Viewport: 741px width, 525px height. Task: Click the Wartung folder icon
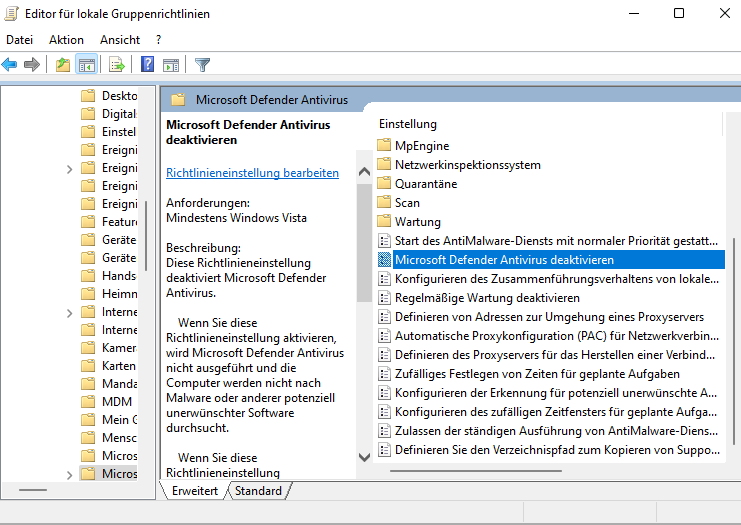click(x=384, y=221)
